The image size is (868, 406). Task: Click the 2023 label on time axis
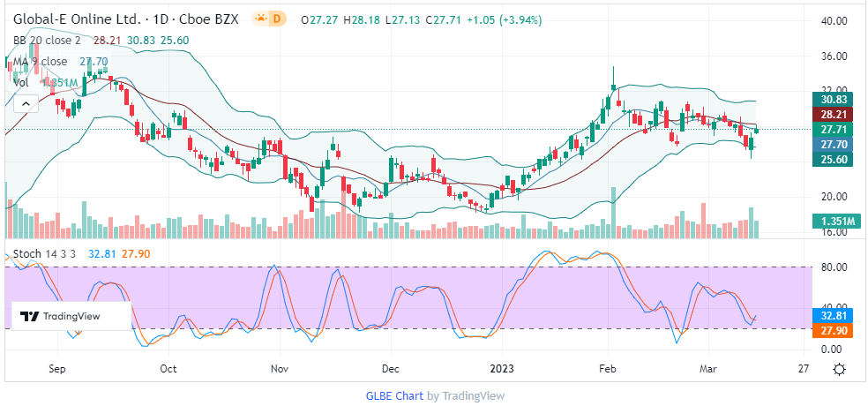point(502,368)
